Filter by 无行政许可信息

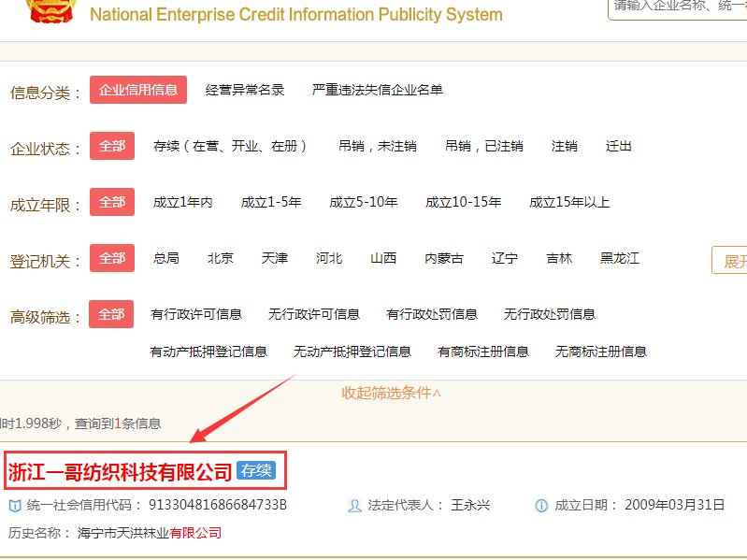click(314, 314)
